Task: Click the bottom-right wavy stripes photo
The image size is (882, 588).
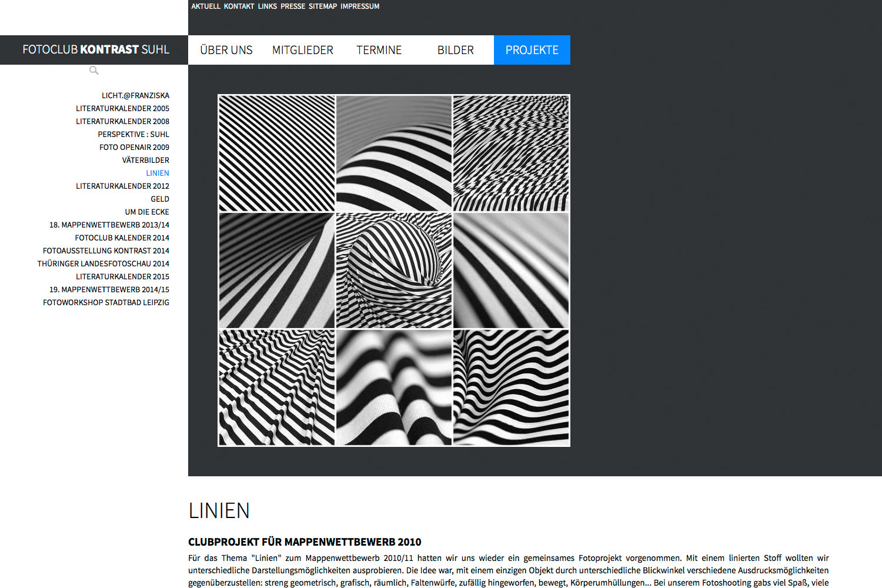Action: coord(511,387)
